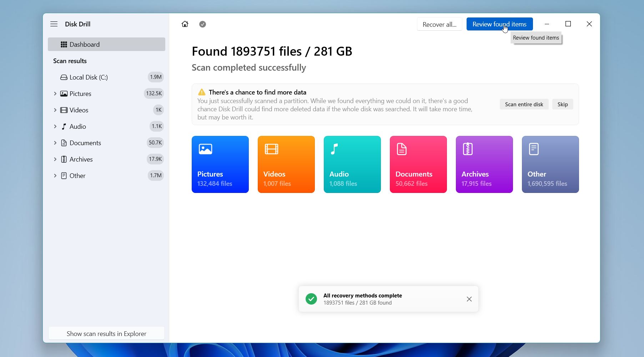Click "There's a chance to find more data" heading
This screenshot has width=644, height=357.
[x=257, y=92]
